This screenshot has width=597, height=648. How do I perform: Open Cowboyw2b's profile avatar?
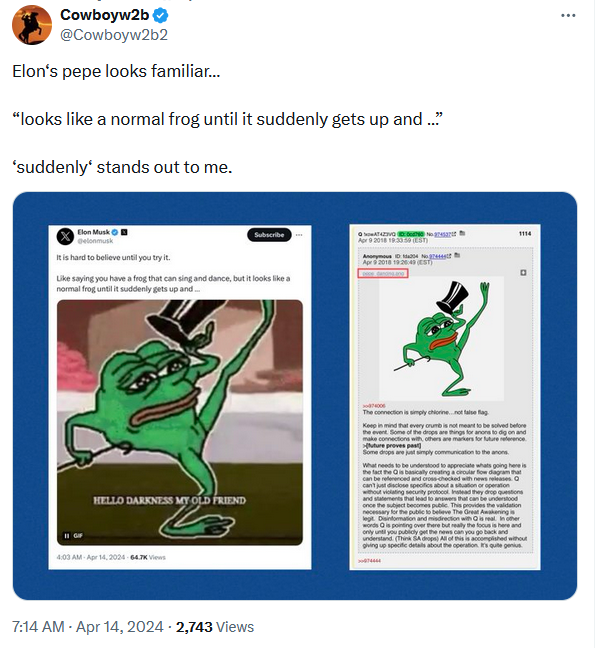point(32,25)
